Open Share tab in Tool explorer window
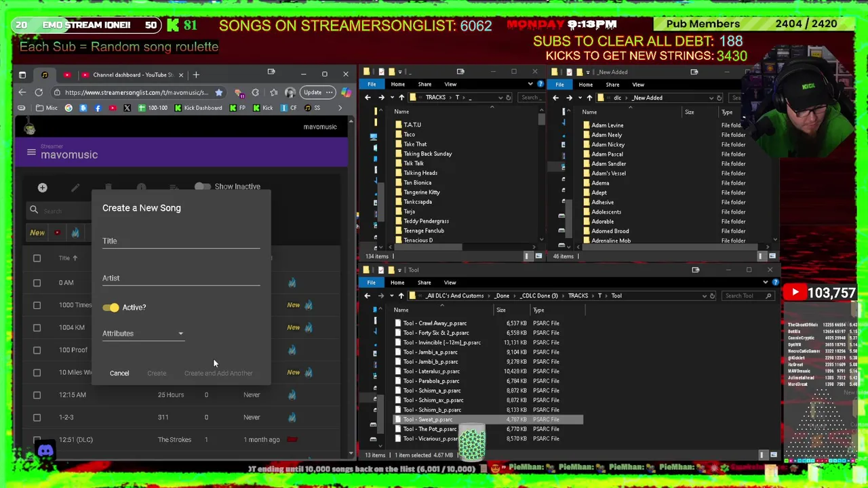Viewport: 868px width, 488px height. 424,282
